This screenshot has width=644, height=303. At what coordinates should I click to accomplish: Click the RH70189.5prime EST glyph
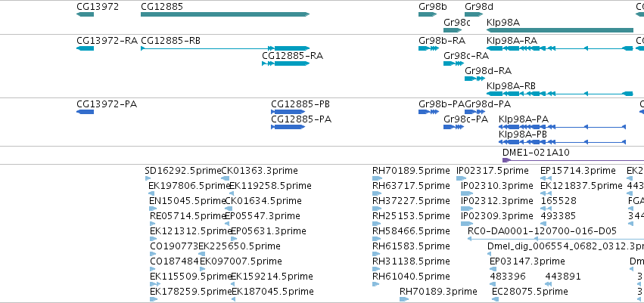point(377,178)
